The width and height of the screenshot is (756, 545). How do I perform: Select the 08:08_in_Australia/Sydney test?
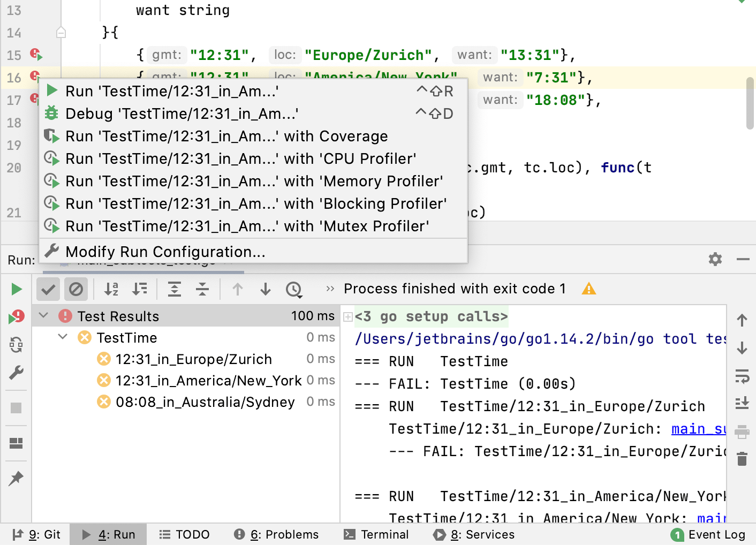pyautogui.click(x=205, y=402)
